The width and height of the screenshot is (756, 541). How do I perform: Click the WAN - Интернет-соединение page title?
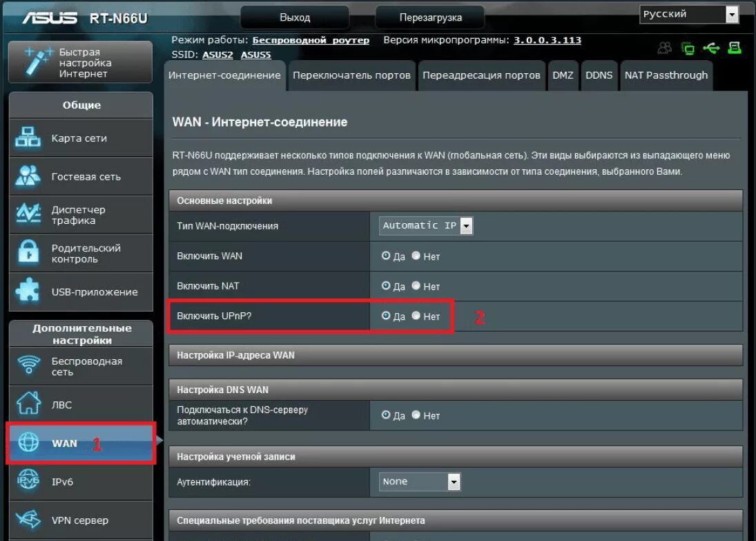(260, 122)
